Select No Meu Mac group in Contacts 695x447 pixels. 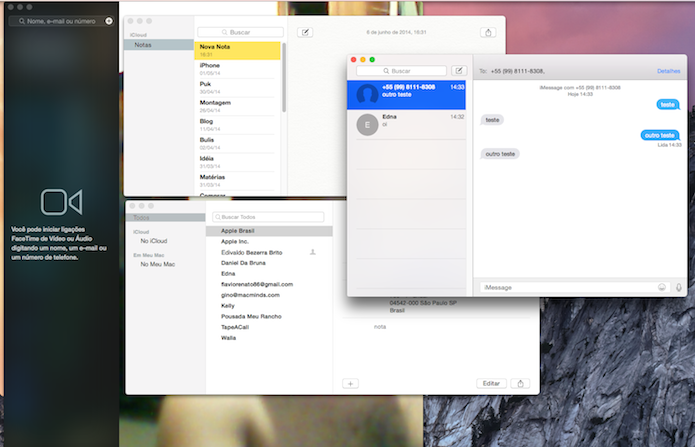click(x=157, y=264)
